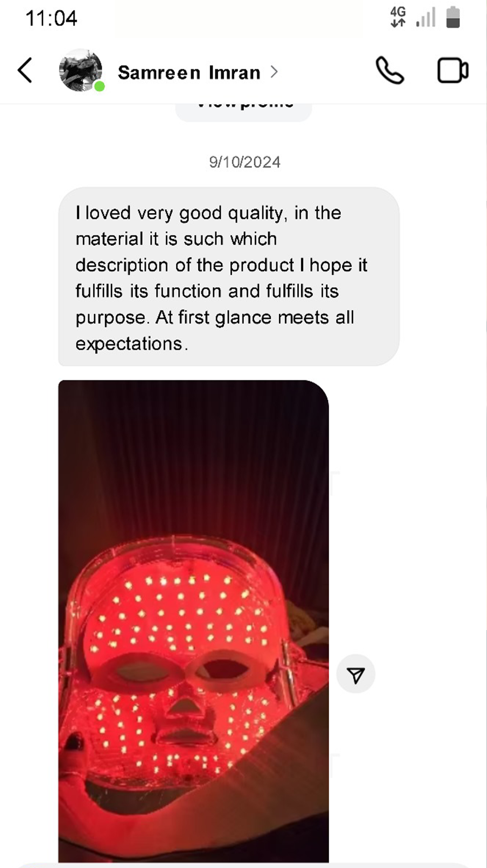
Task: Tap the share arrow beside the photo
Action: click(x=356, y=674)
